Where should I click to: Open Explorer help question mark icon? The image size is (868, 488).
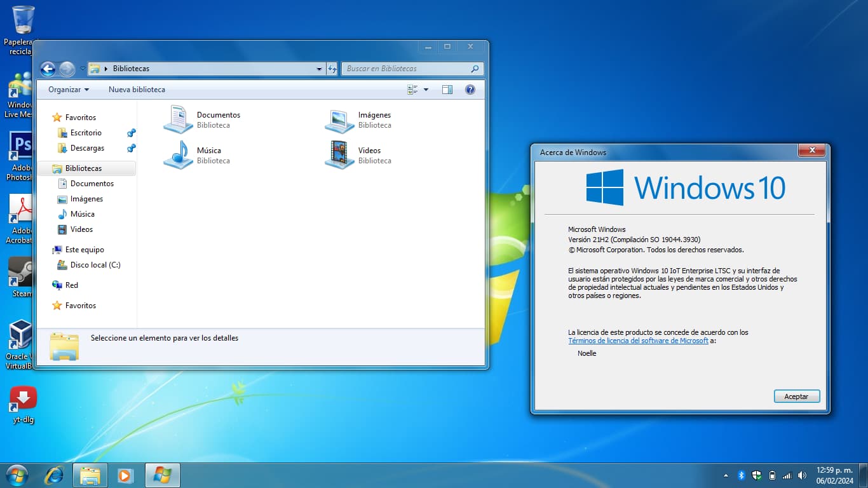(x=470, y=90)
